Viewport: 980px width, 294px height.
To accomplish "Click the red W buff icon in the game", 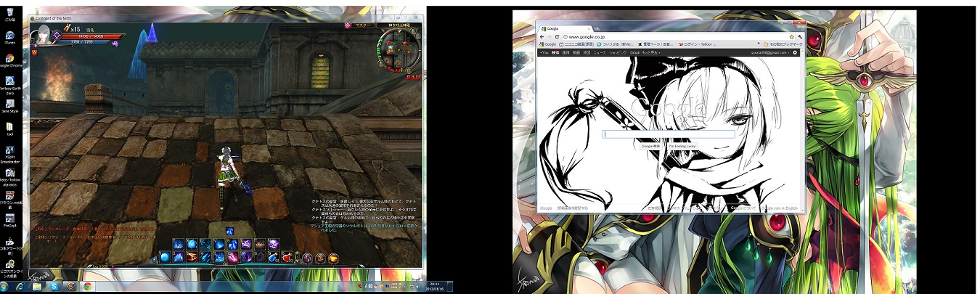I will [34, 52].
